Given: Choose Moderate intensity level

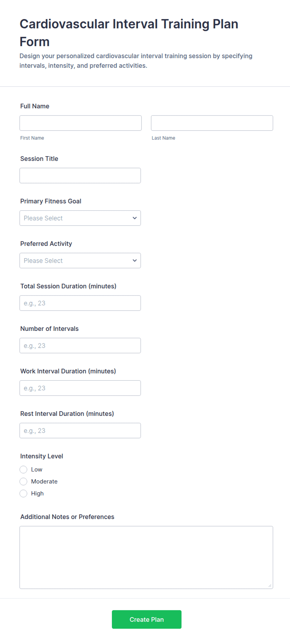Looking at the screenshot, I should [23, 482].
